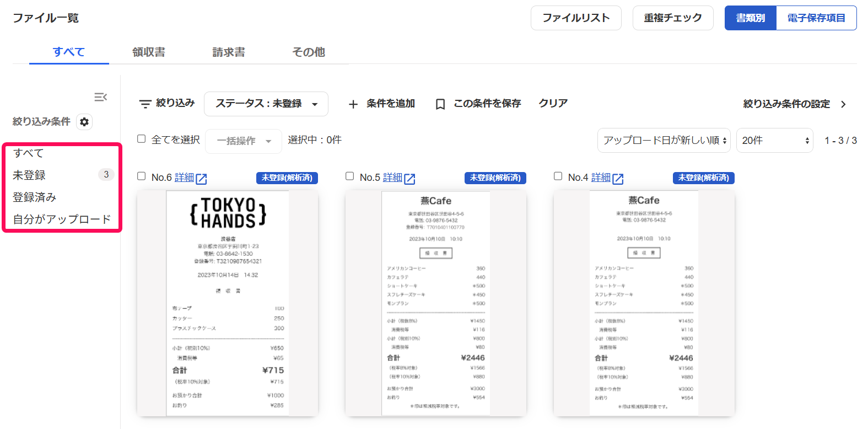868x429 pixels.
Task: Switch to the 請求書 tab
Action: pos(229,52)
